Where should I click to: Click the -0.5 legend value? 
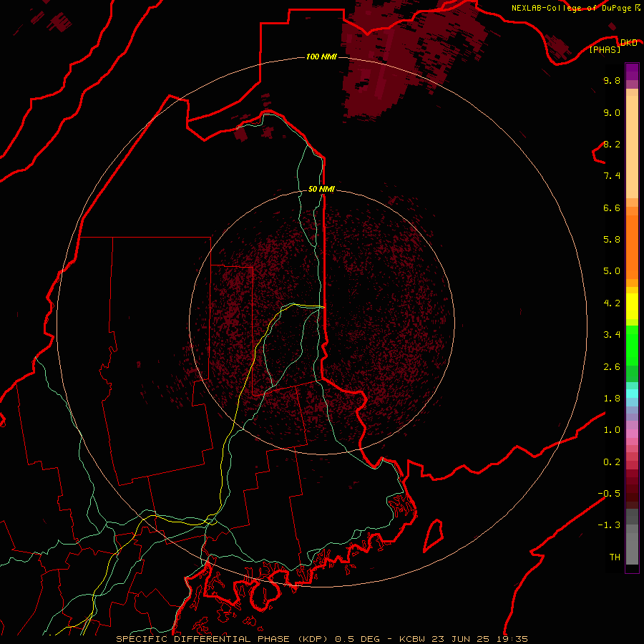[609, 494]
